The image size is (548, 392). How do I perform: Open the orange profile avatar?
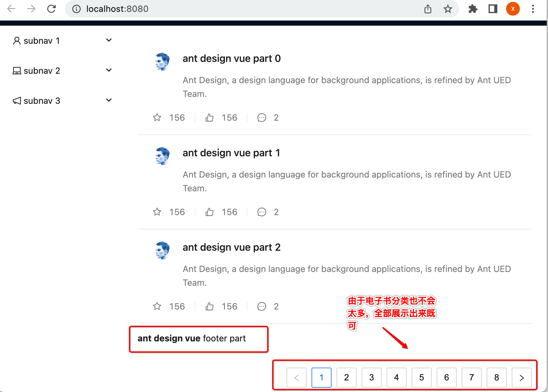click(513, 9)
